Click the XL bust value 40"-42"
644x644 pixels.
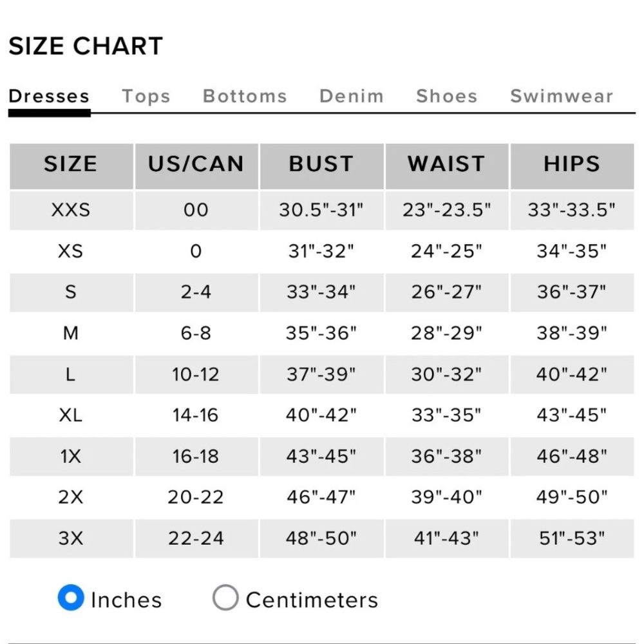tap(321, 415)
